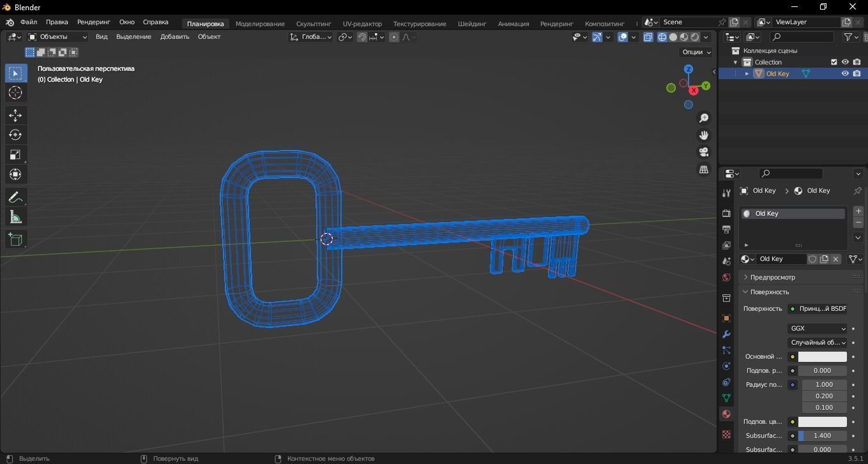Switch to the Sculpting workspace tab

click(x=314, y=24)
